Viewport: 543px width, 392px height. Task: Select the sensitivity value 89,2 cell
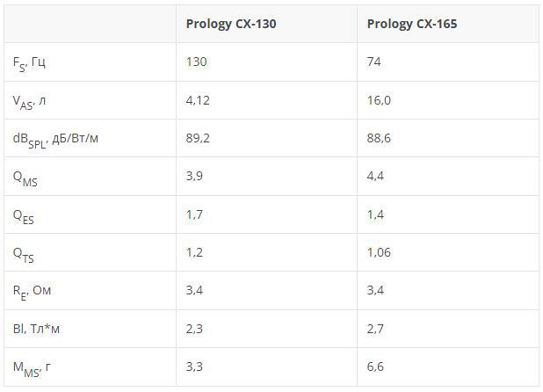tap(199, 138)
